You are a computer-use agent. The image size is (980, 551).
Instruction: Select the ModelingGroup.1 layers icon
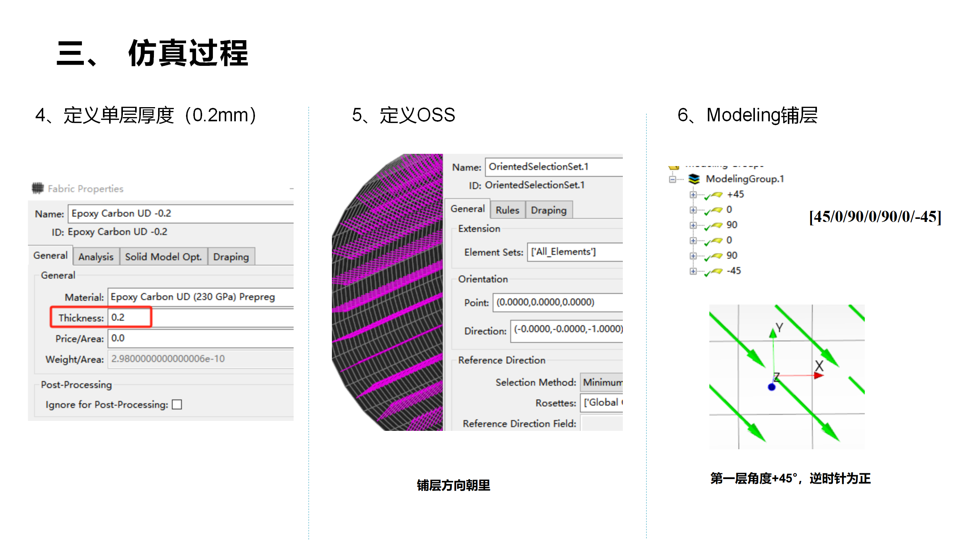694,179
